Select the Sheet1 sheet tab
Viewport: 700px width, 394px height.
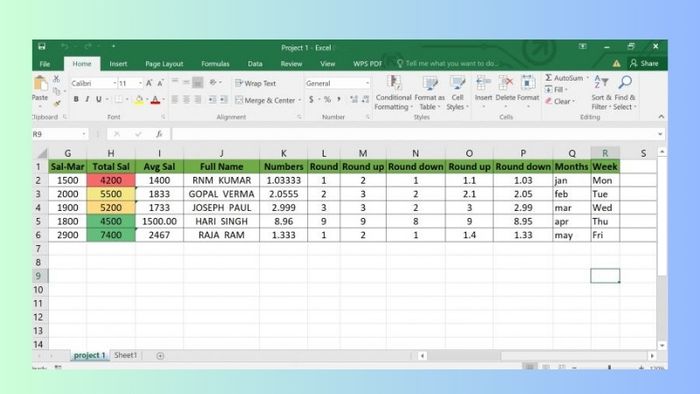125,355
